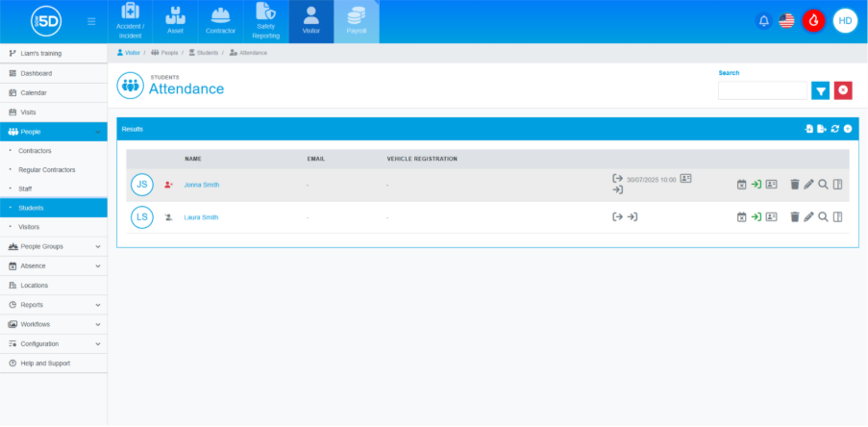The image size is (868, 427).
Task: Open the Asset module
Action: click(176, 21)
